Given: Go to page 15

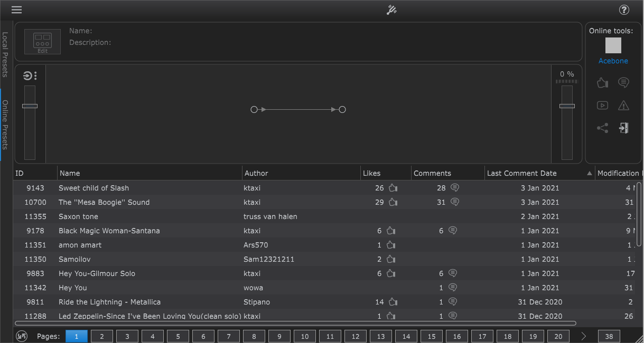Looking at the screenshot, I should click(x=432, y=336).
